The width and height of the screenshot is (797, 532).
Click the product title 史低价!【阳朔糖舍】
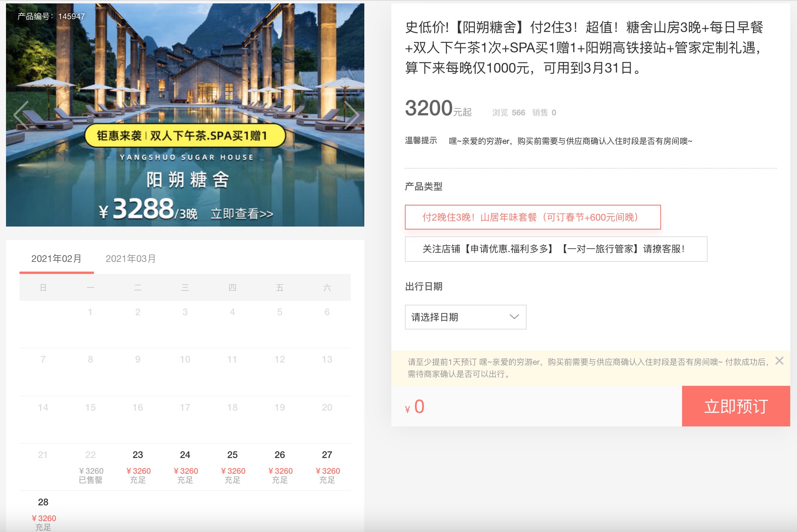click(584, 48)
